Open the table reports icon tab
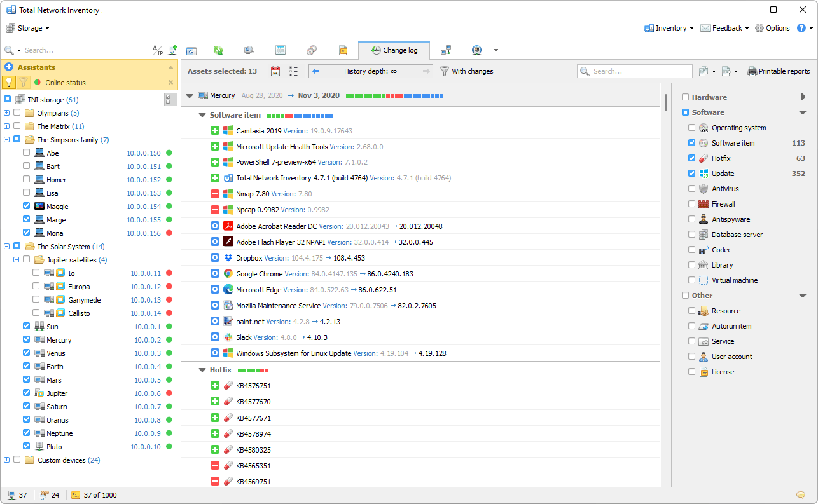The height and width of the screenshot is (504, 818). [x=280, y=50]
